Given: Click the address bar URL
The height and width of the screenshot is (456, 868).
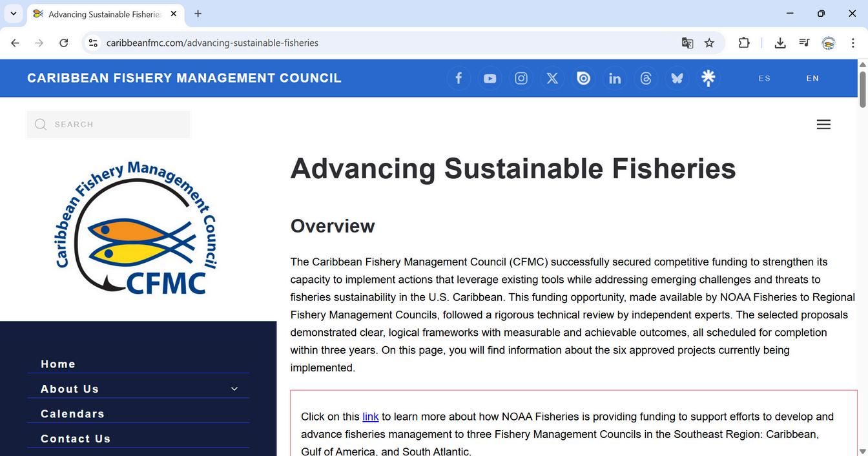Looking at the screenshot, I should click(212, 43).
